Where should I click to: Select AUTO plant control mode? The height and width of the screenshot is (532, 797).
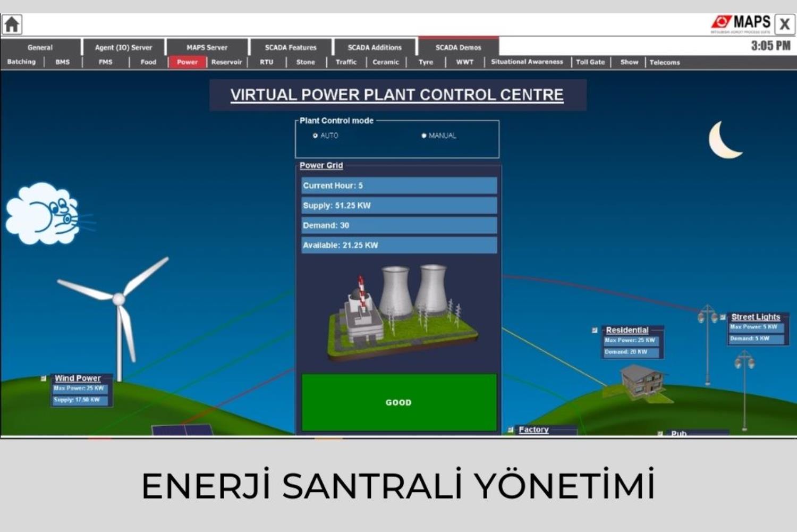point(325,136)
